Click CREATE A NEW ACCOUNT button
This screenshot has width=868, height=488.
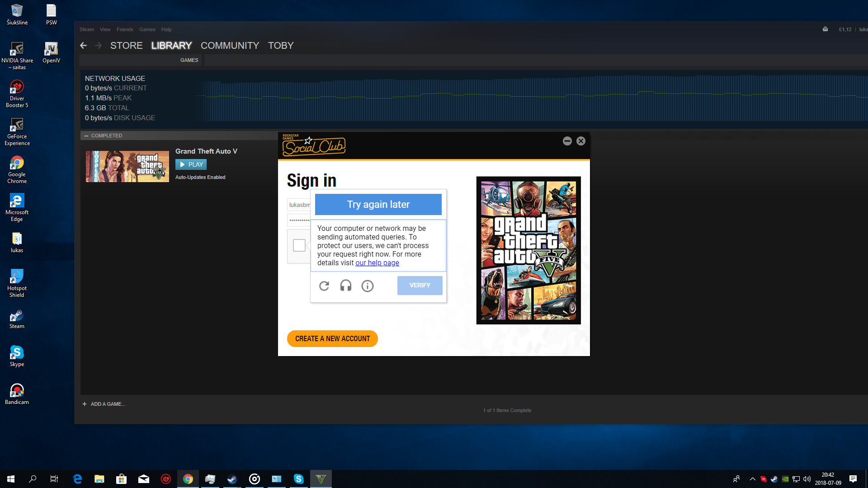pyautogui.click(x=332, y=338)
